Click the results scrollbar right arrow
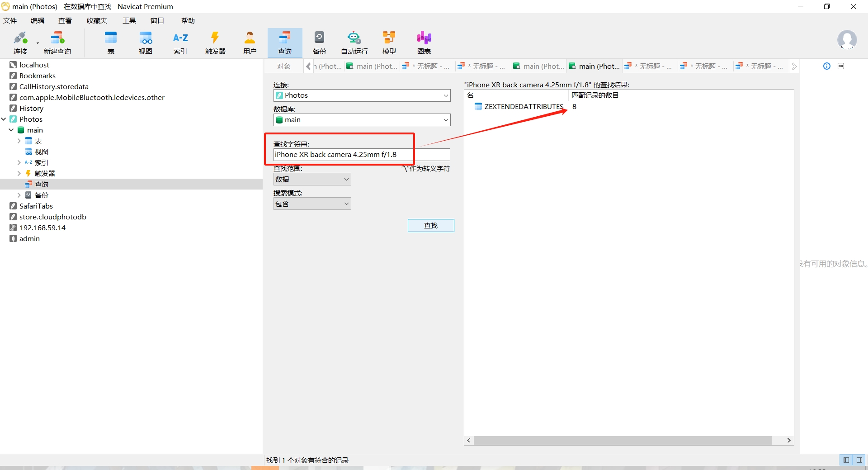 point(789,440)
